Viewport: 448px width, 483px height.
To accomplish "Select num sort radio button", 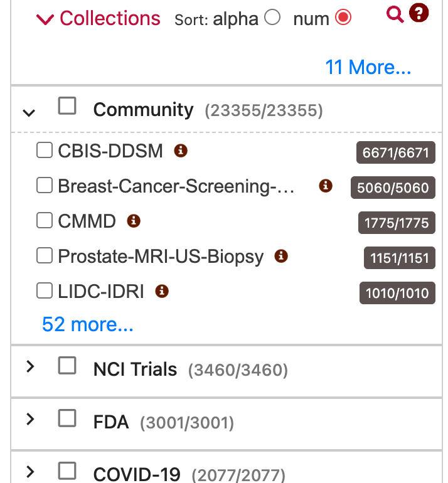I will point(343,18).
